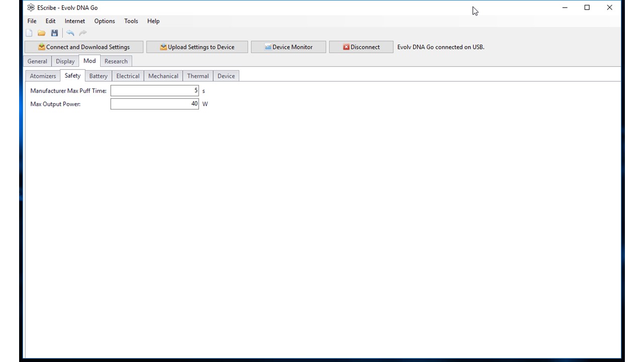Click the Open folder toolbar icon
The image size is (644, 362).
tap(42, 33)
